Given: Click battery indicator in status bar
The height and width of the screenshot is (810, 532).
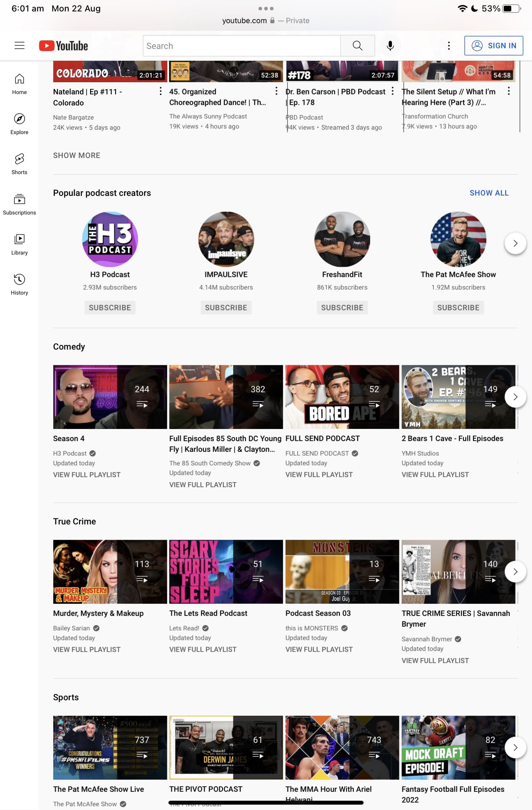Looking at the screenshot, I should [512, 8].
